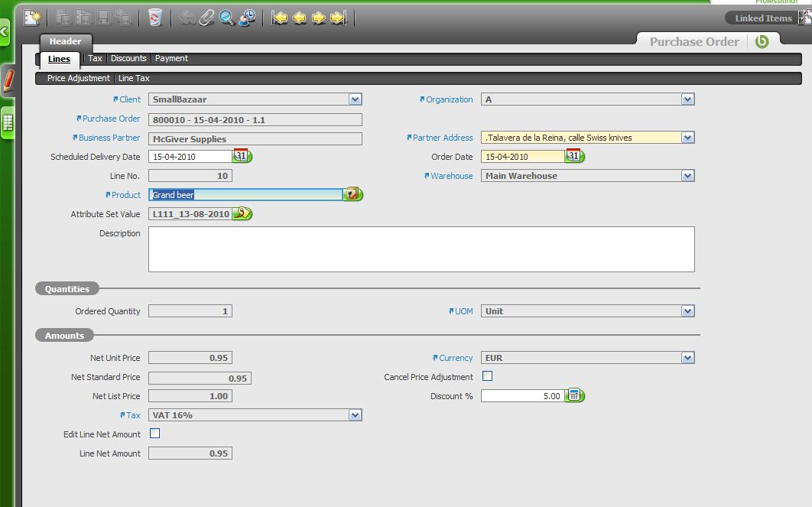
Task: Jump to the last record arrow
Action: 339,18
